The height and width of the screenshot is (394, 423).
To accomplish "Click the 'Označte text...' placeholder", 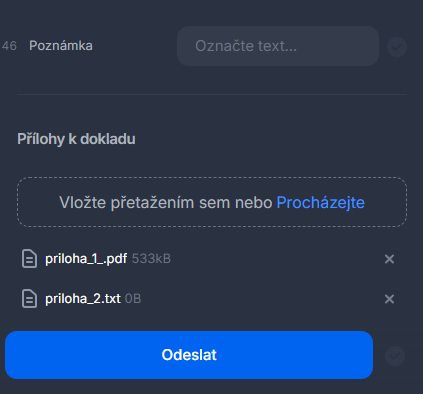I will [246, 46].
